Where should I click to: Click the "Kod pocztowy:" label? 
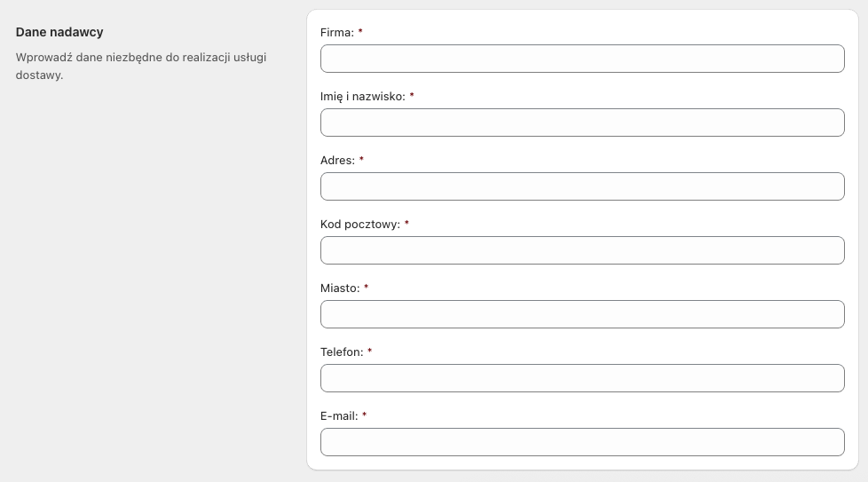pyautogui.click(x=360, y=224)
